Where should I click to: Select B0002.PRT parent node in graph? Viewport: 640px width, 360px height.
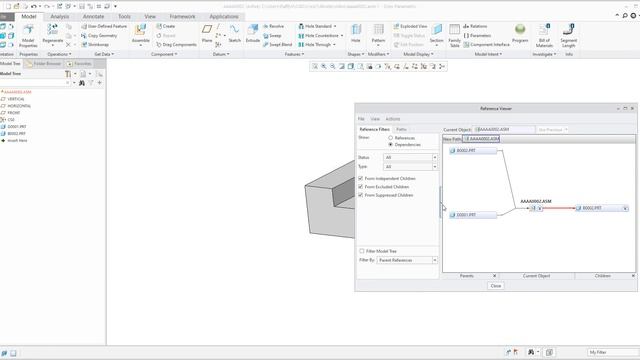[473, 151]
